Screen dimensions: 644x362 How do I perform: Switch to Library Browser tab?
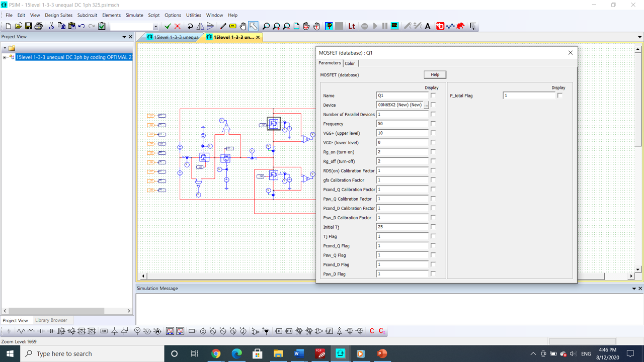(x=51, y=320)
